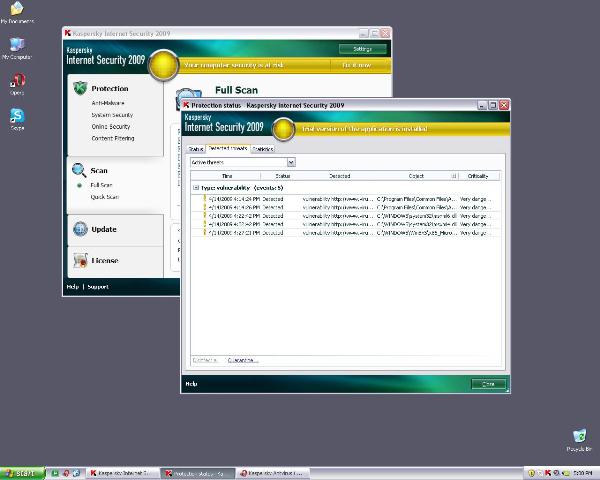This screenshot has width=600, height=480.
Task: Select the Scan section heading
Action: pyautogui.click(x=99, y=170)
